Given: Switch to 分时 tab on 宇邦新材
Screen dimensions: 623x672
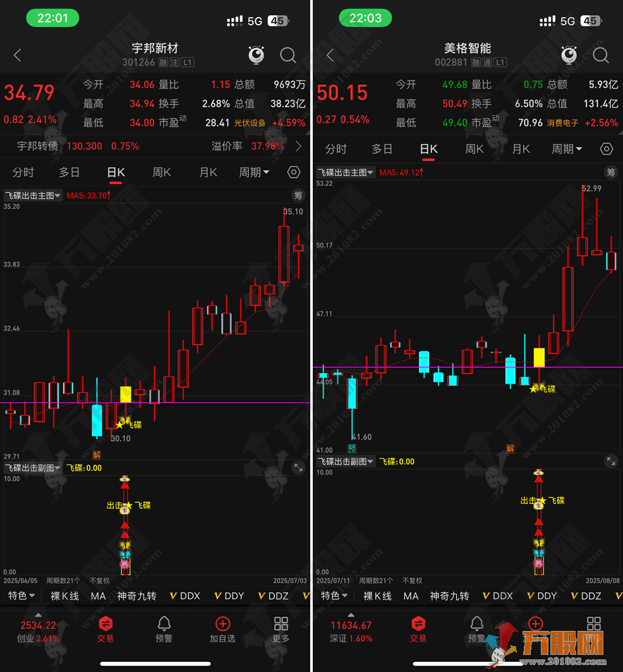Looking at the screenshot, I should coord(23,173).
